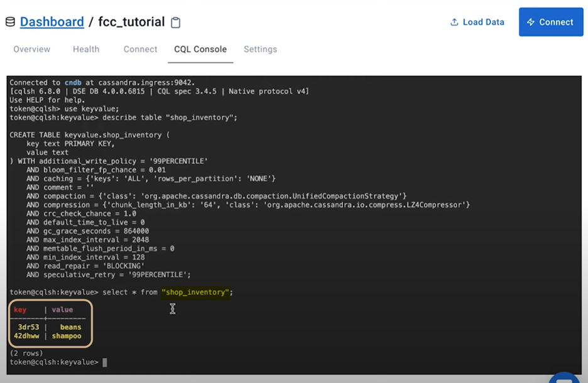
Task: Click the highlighted cndb hostname text
Action: (73, 82)
